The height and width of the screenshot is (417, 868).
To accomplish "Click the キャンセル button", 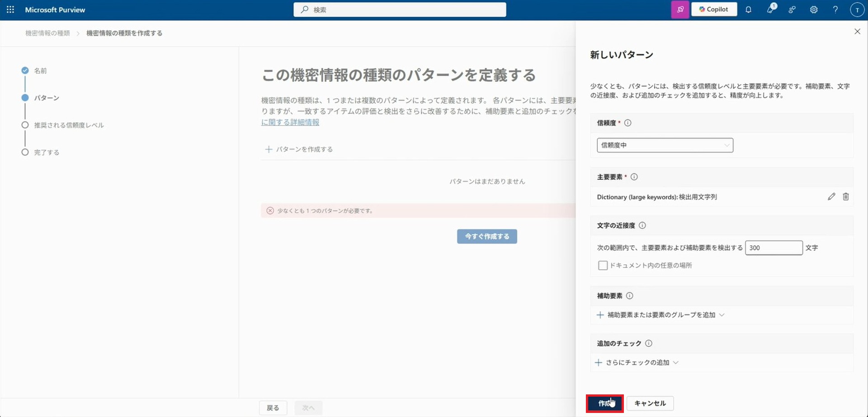I will tap(650, 403).
